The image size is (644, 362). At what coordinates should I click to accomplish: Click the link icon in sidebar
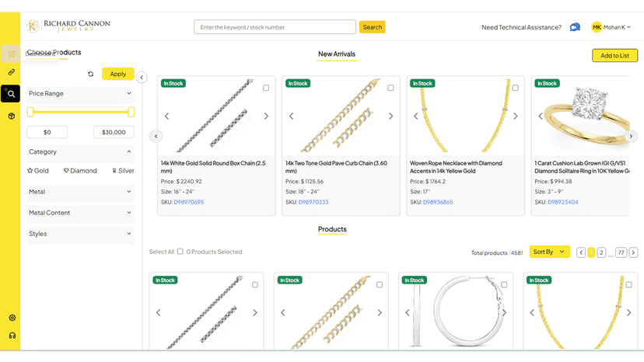point(12,72)
